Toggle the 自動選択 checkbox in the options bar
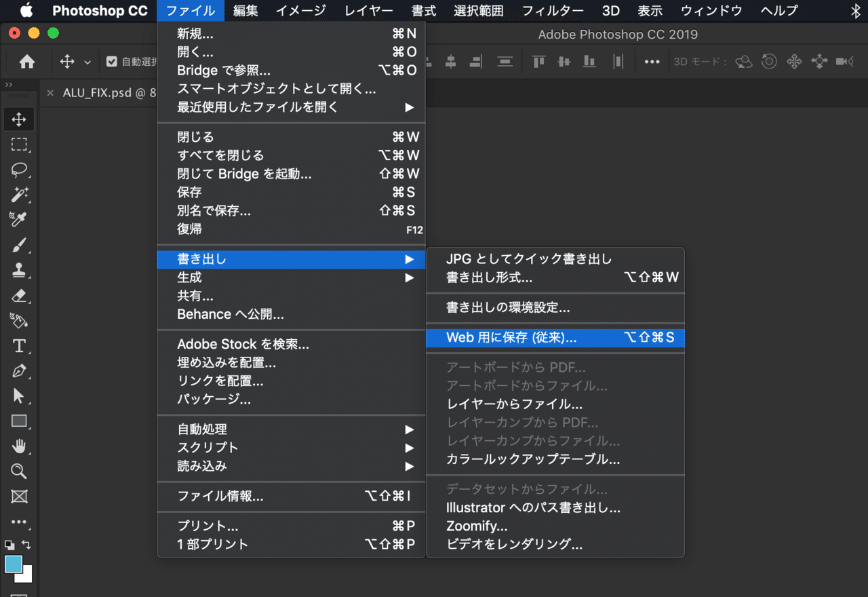The height and width of the screenshot is (597, 868). [x=112, y=61]
